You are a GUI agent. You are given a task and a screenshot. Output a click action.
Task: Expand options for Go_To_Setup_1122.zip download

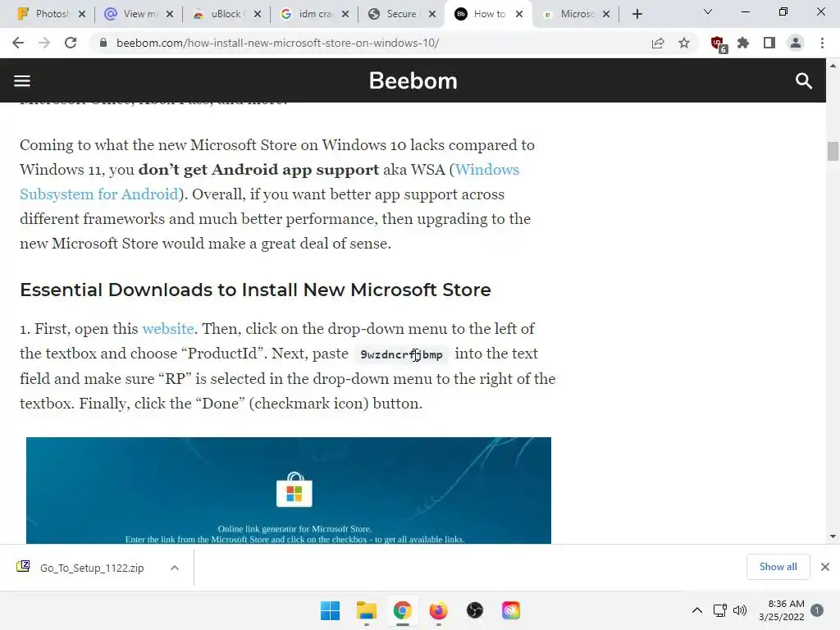175,568
